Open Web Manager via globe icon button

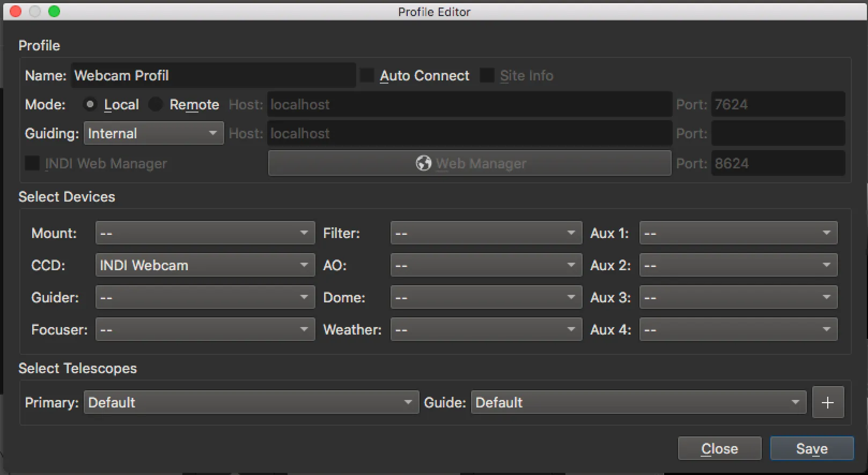pyautogui.click(x=469, y=163)
